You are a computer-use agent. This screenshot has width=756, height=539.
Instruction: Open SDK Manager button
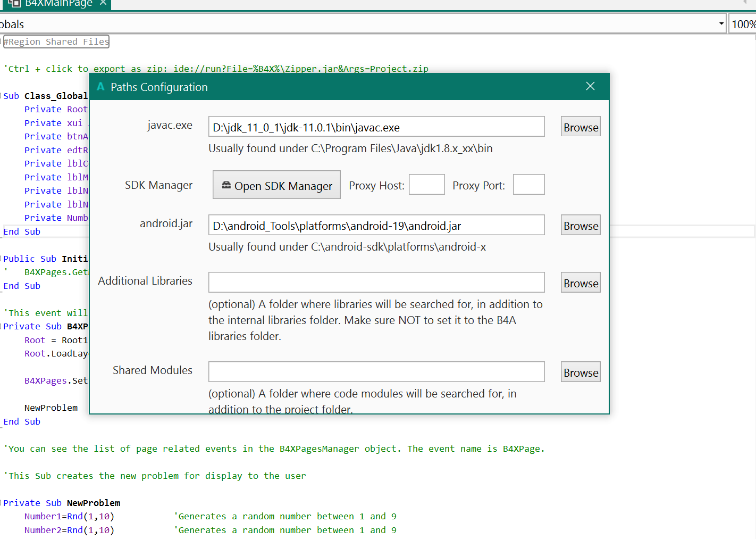pyautogui.click(x=276, y=185)
